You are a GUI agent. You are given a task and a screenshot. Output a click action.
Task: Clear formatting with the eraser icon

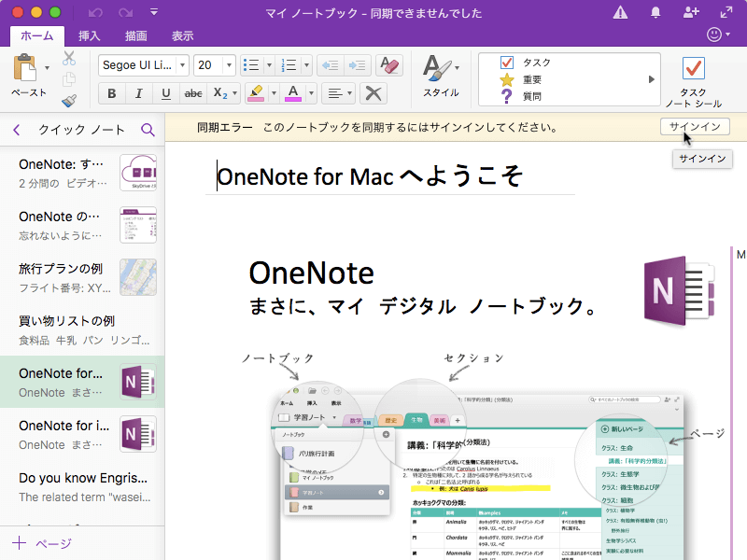coord(389,64)
